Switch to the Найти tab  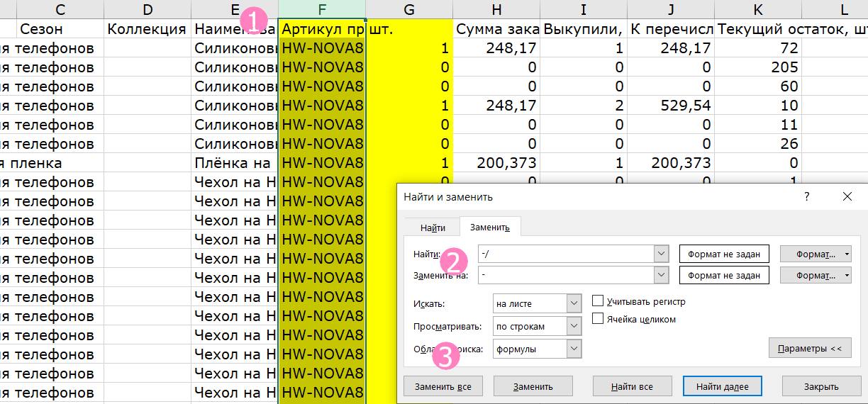433,228
